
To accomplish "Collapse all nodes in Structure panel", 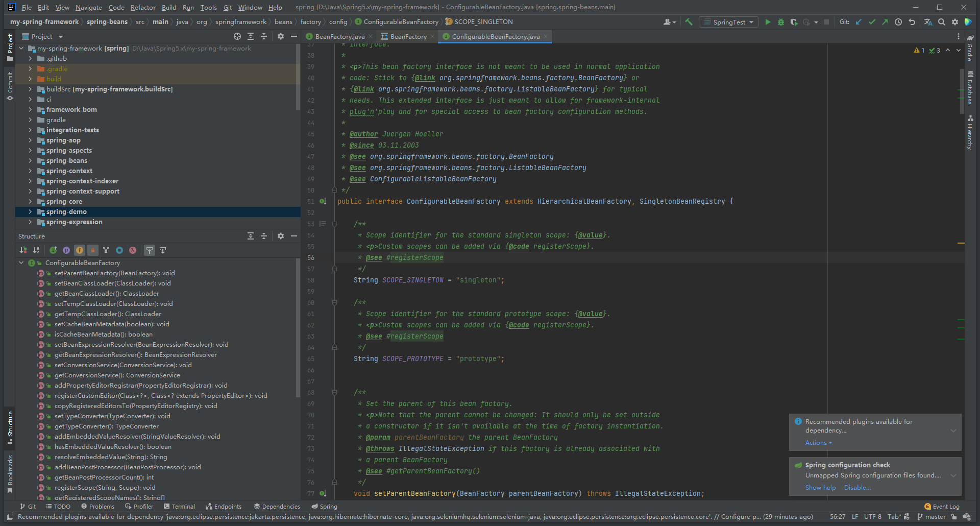I will click(264, 236).
